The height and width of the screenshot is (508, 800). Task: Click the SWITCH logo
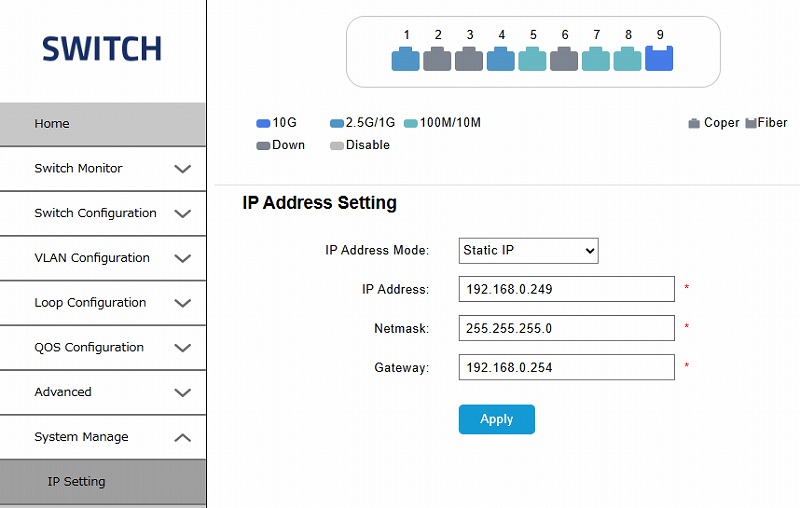102,49
